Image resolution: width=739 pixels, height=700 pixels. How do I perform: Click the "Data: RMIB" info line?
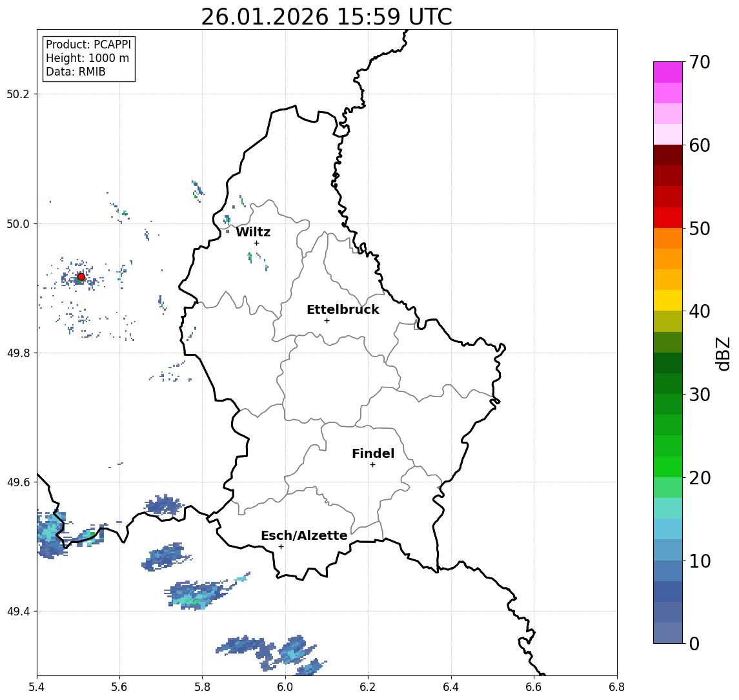point(76,72)
